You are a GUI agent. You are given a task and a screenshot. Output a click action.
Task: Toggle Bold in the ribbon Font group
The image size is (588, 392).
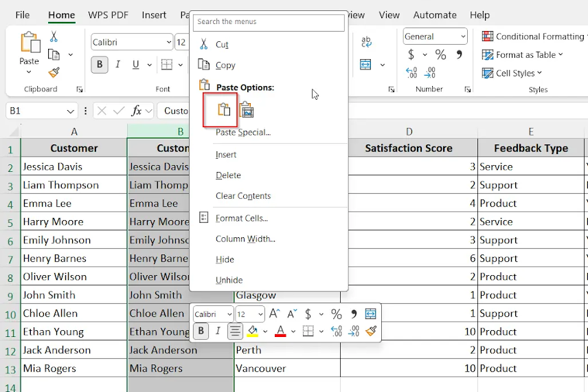(x=100, y=65)
